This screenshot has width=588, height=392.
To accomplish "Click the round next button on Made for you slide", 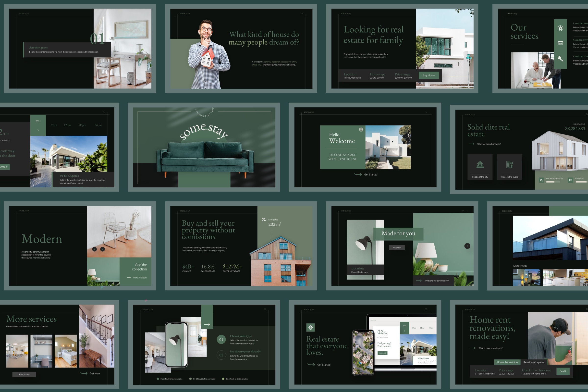I will (x=467, y=246).
